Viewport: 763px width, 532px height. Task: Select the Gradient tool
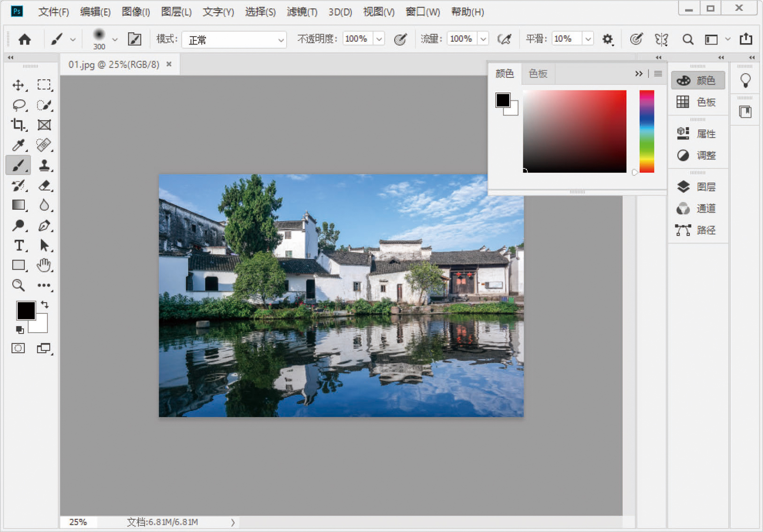pyautogui.click(x=18, y=205)
